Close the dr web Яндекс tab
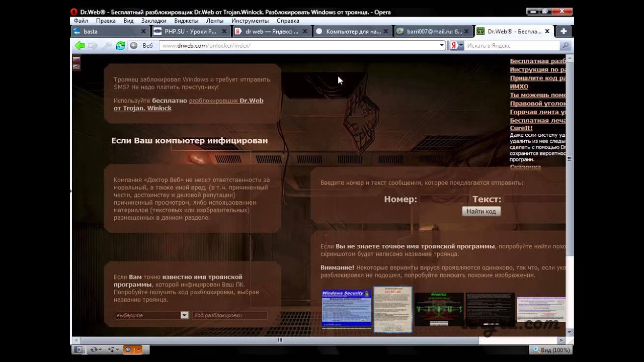 pos(305,31)
